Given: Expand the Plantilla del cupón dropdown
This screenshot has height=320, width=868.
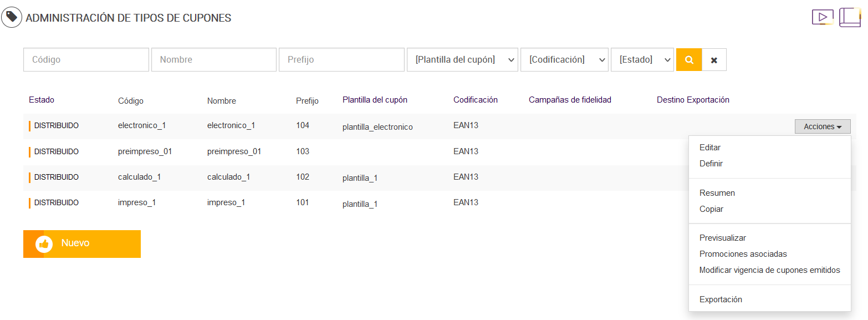Looking at the screenshot, I should 462,60.
